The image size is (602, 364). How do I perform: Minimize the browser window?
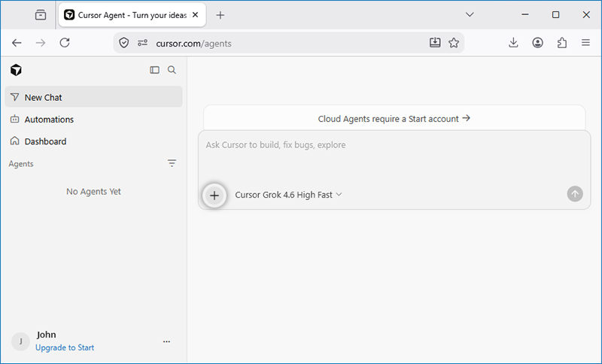coord(525,14)
